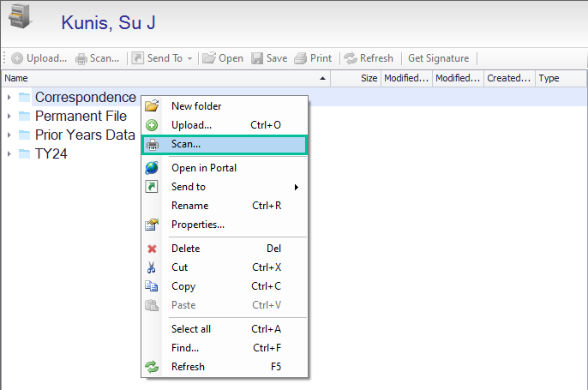This screenshot has width=588, height=390.
Task: Expand the TY24 folder node
Action: [x=9, y=153]
